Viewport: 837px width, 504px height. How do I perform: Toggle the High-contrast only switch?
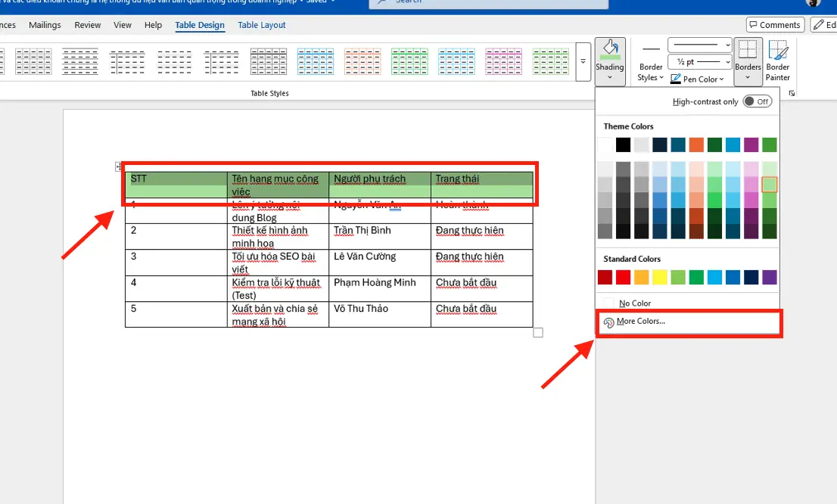757,101
